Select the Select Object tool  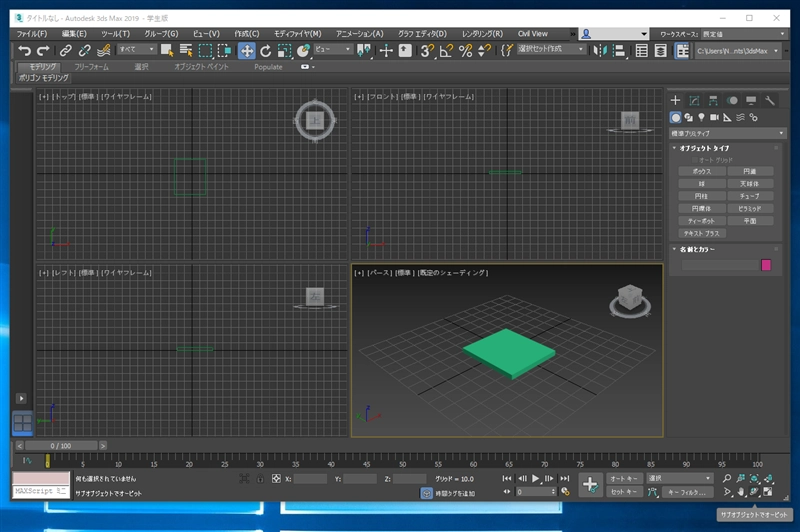pyautogui.click(x=167, y=50)
